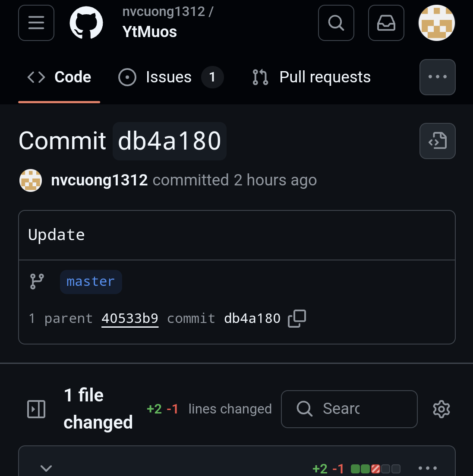This screenshot has width=473, height=476.
Task: Open diff view settings gear
Action: pos(441,409)
